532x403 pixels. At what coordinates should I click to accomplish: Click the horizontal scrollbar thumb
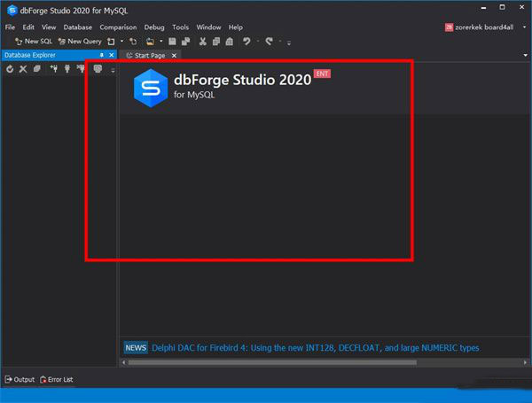pos(272,362)
